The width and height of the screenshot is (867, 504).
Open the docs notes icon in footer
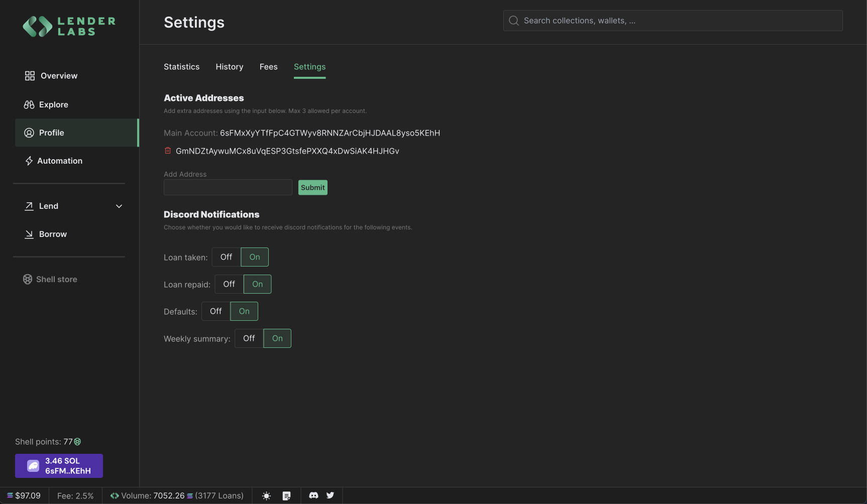(286, 496)
